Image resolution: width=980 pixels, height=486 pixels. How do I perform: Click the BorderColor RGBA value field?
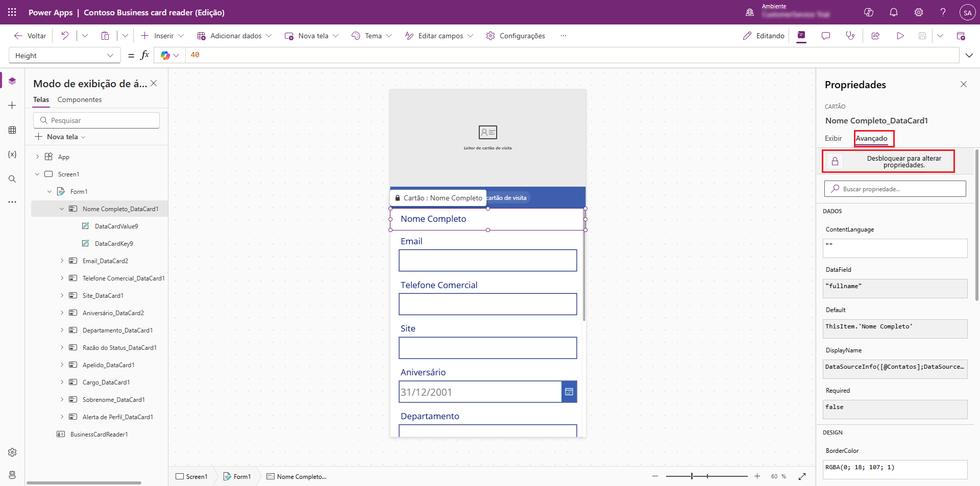(x=895, y=469)
